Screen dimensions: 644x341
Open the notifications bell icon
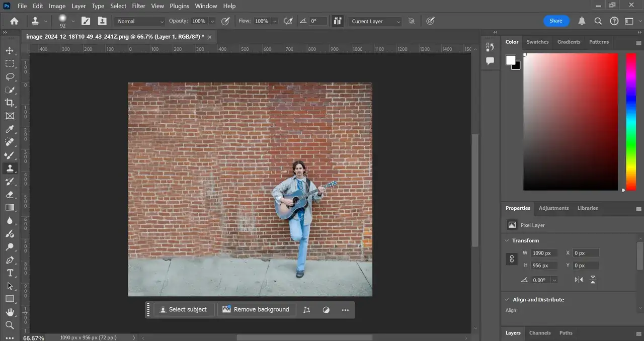(x=582, y=21)
